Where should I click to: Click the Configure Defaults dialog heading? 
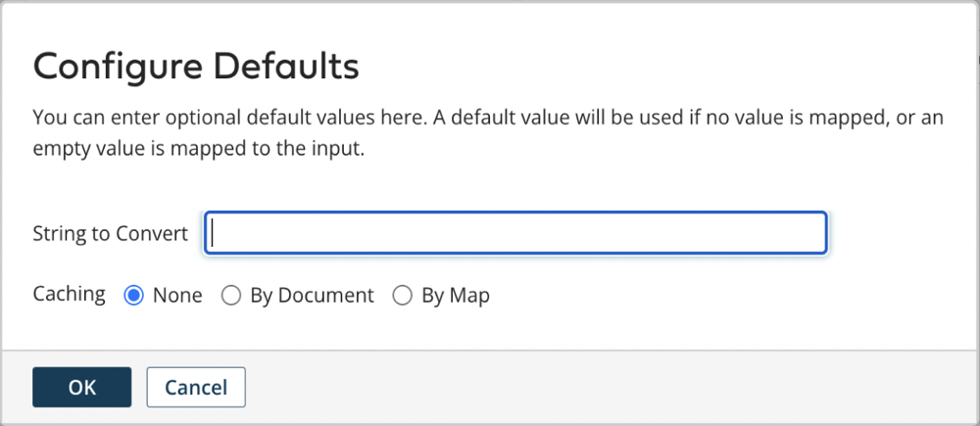click(196, 67)
